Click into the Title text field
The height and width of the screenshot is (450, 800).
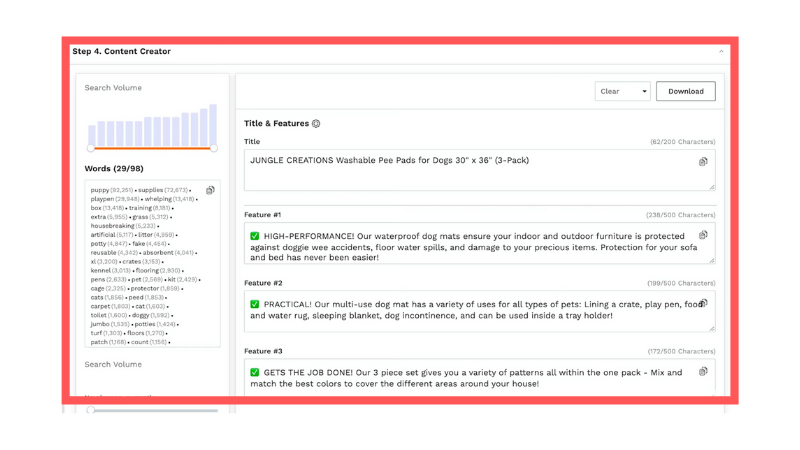[x=470, y=170]
